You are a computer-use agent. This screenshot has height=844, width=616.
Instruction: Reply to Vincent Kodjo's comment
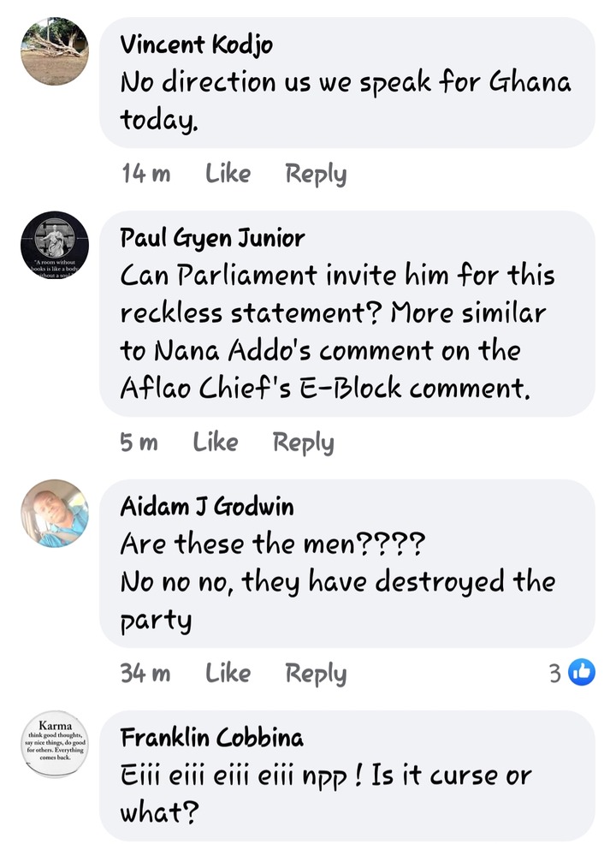pos(316,174)
